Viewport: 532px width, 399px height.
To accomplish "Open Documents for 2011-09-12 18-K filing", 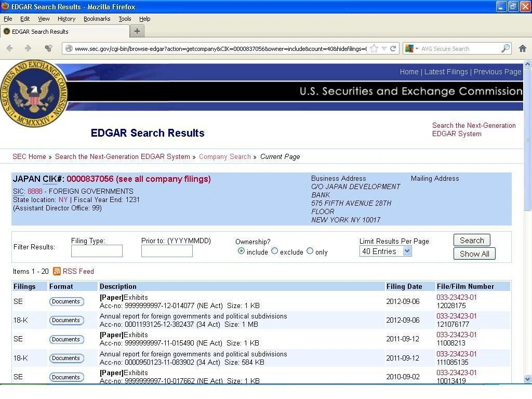I will click(x=66, y=358).
